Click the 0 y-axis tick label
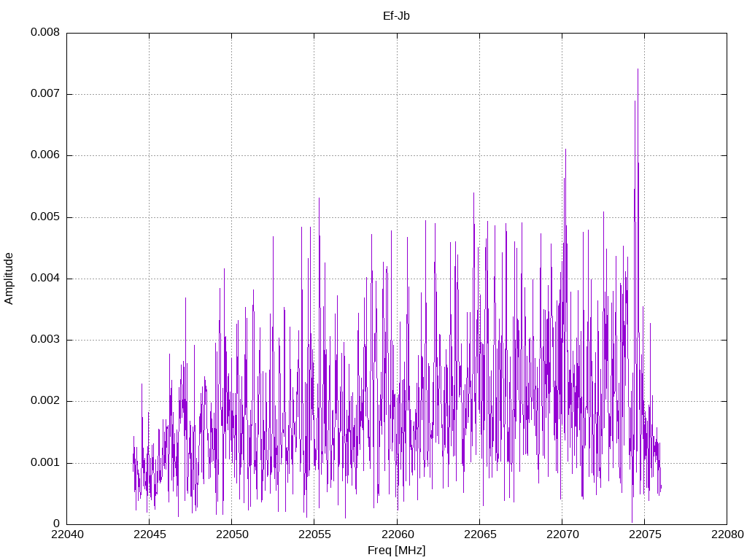 (57, 524)
